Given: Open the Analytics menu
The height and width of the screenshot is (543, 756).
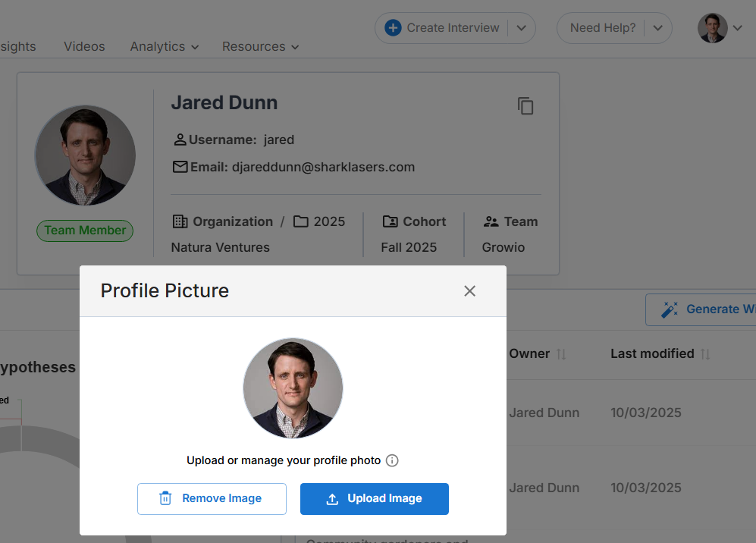Looking at the screenshot, I should click(164, 46).
